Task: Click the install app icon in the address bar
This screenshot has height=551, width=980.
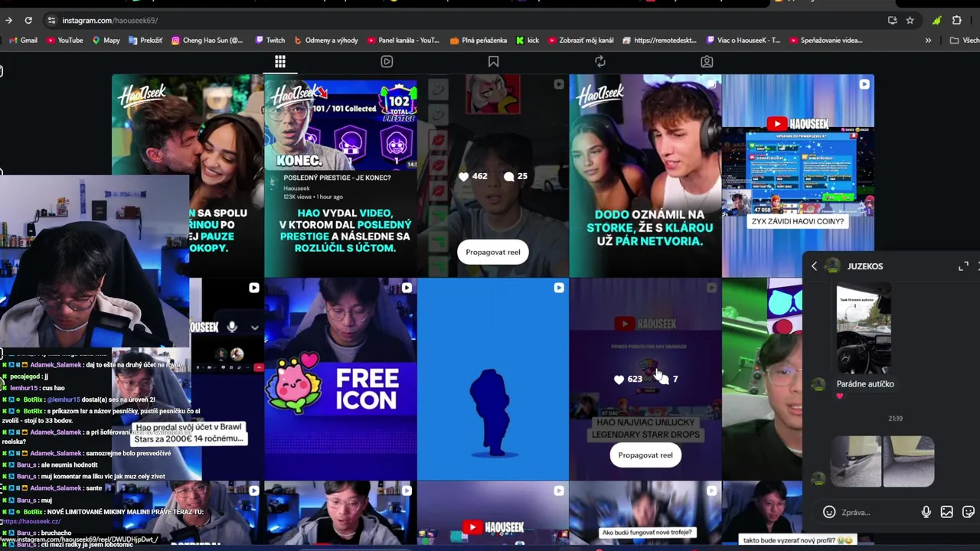Action: pyautogui.click(x=893, y=20)
